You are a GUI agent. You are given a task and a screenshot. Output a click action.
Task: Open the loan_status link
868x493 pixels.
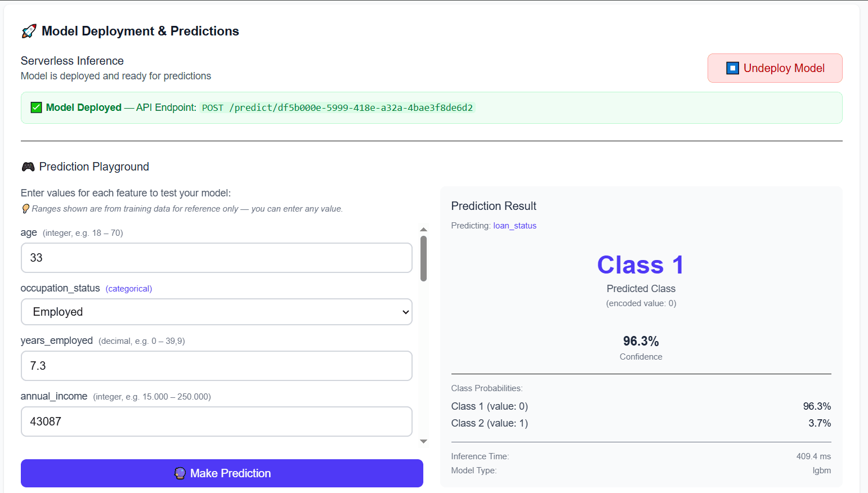(x=514, y=225)
